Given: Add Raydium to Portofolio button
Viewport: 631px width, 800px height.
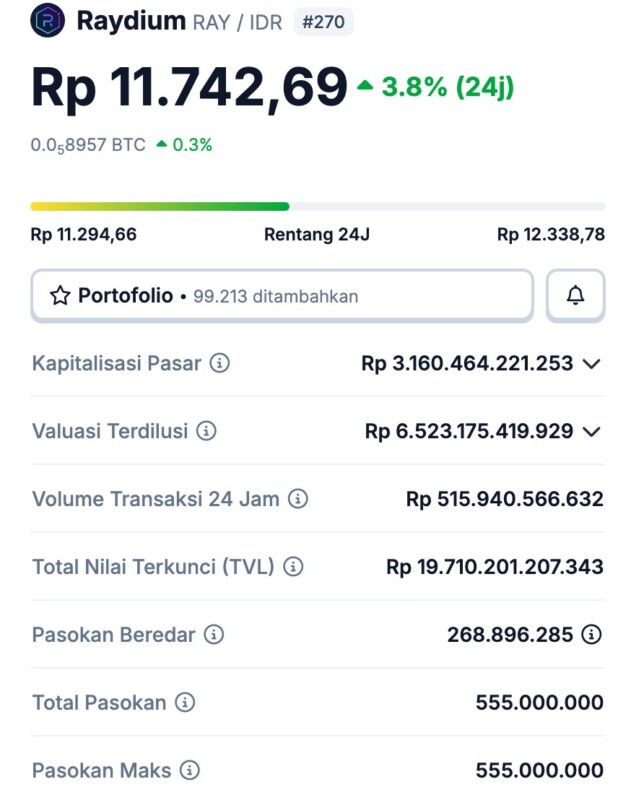Looking at the screenshot, I should [281, 296].
